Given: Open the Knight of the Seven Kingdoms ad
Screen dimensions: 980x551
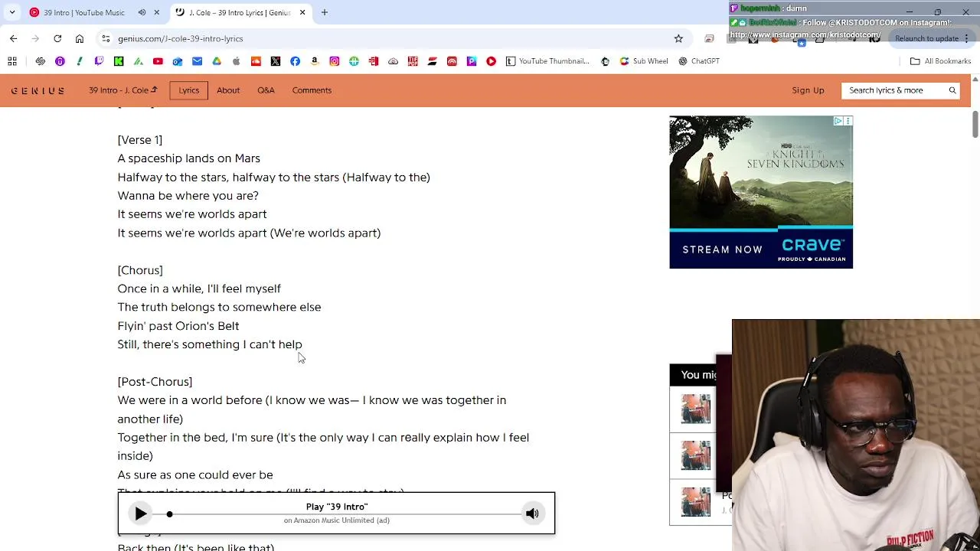Looking at the screenshot, I should pos(761,192).
